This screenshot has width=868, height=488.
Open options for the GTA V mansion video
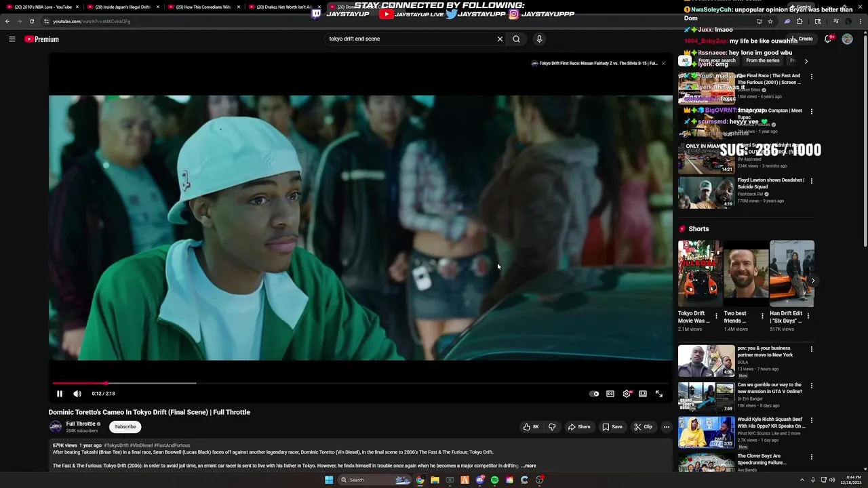pos(812,386)
